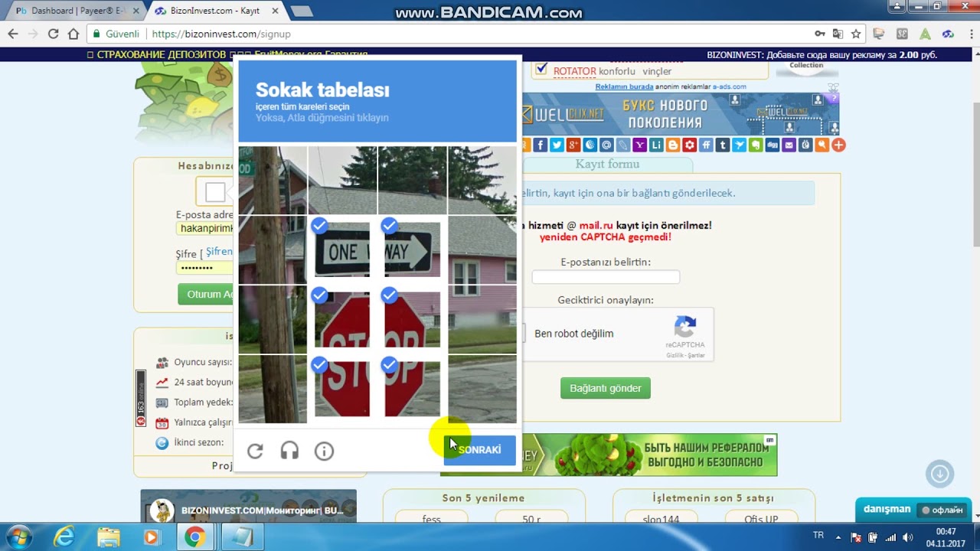This screenshot has height=551, width=980.
Task: Click Chrome icon in taskbar
Action: (194, 537)
